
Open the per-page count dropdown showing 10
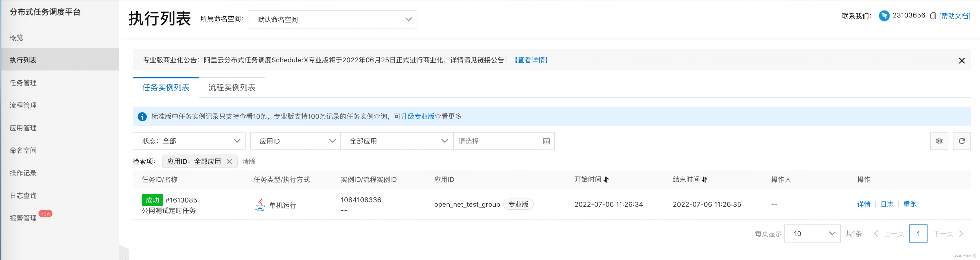point(812,233)
